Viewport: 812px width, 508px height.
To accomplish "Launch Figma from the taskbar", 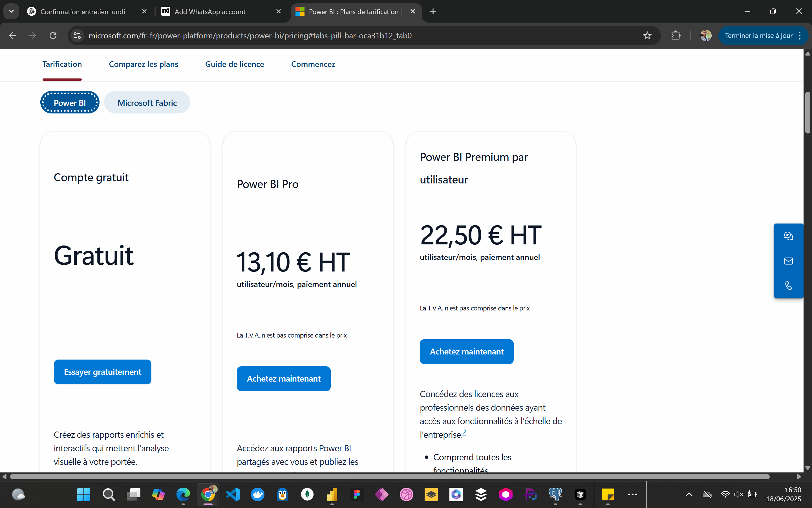I will coord(357,494).
